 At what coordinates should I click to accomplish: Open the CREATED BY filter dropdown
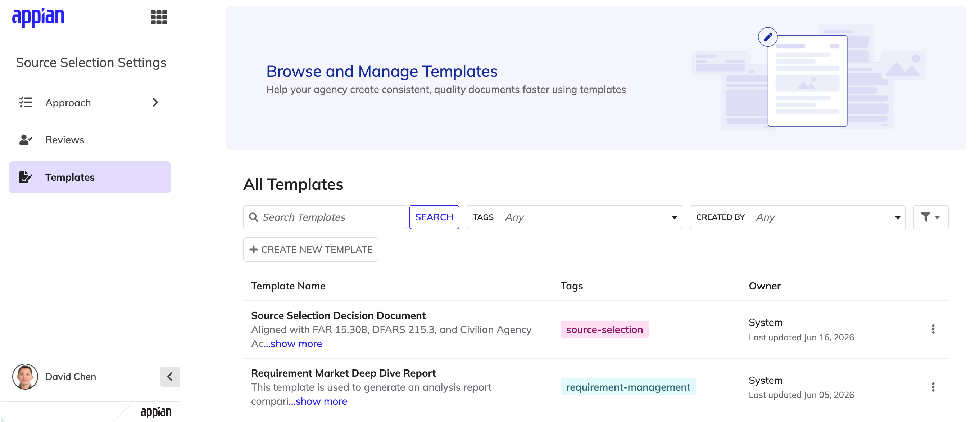click(797, 217)
